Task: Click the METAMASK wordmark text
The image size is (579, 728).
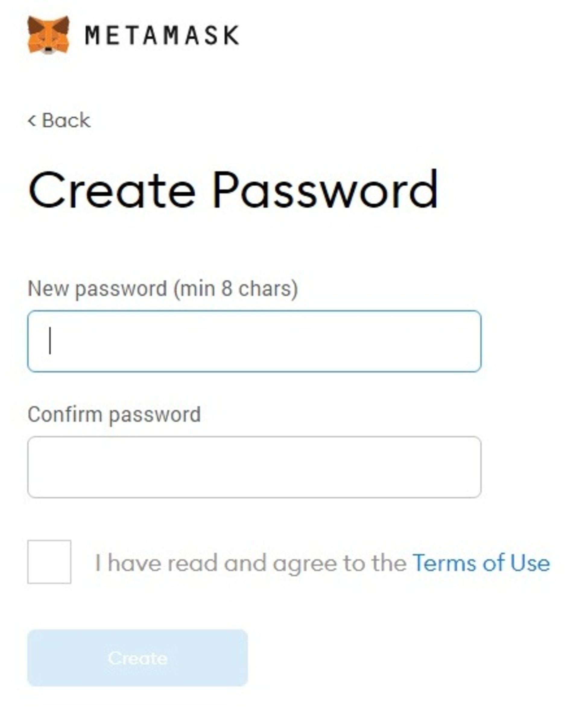Action: [162, 35]
